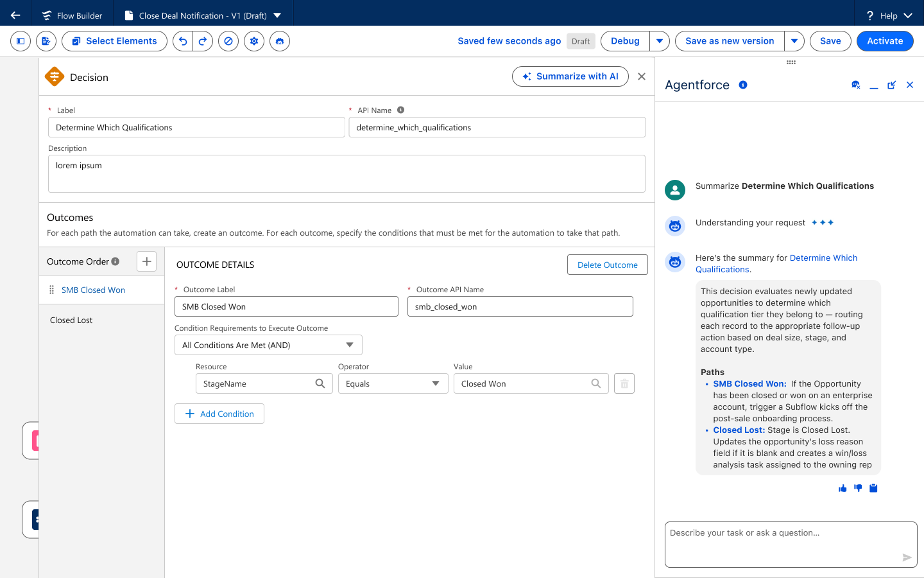
Task: Click the back arrow in the top bar
Action: tap(15, 15)
